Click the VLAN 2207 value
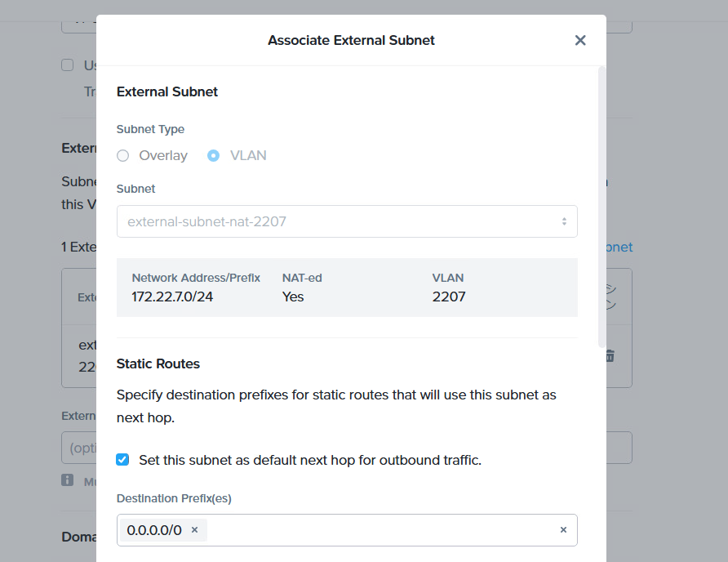Screen dimensions: 728x562 [x=449, y=297]
